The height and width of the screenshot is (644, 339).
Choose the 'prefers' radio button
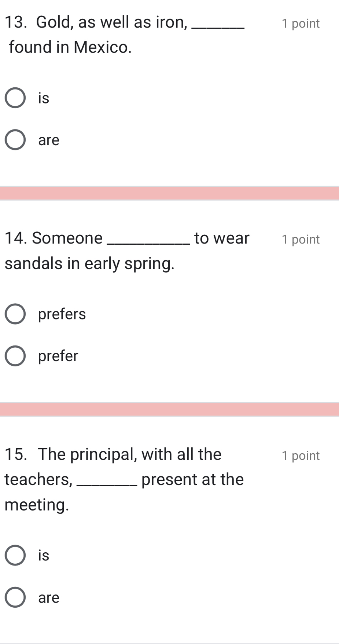pos(15,314)
